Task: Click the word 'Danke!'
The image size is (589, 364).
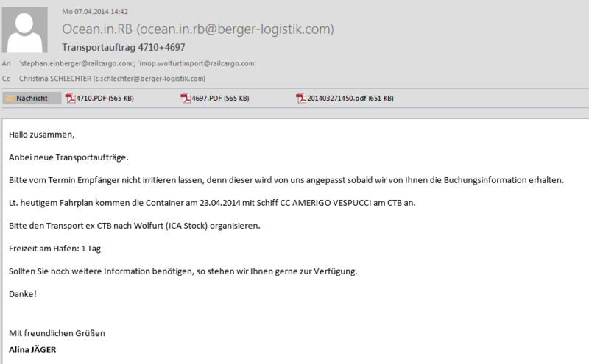Action: pos(23,294)
